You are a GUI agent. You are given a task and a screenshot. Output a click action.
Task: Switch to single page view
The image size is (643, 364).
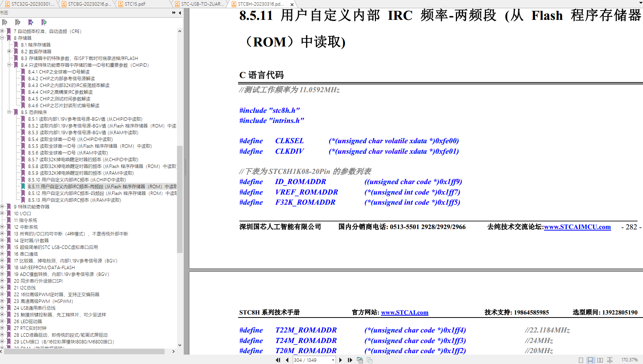coord(581,360)
